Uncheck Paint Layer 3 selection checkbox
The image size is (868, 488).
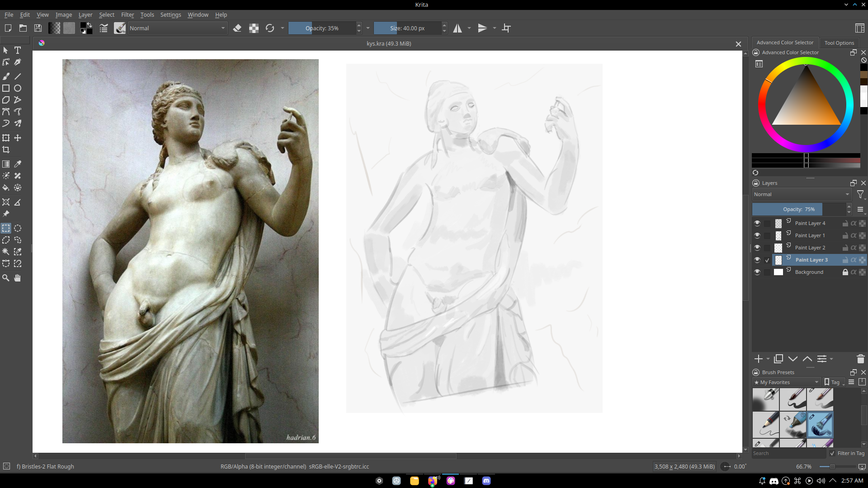click(x=767, y=260)
